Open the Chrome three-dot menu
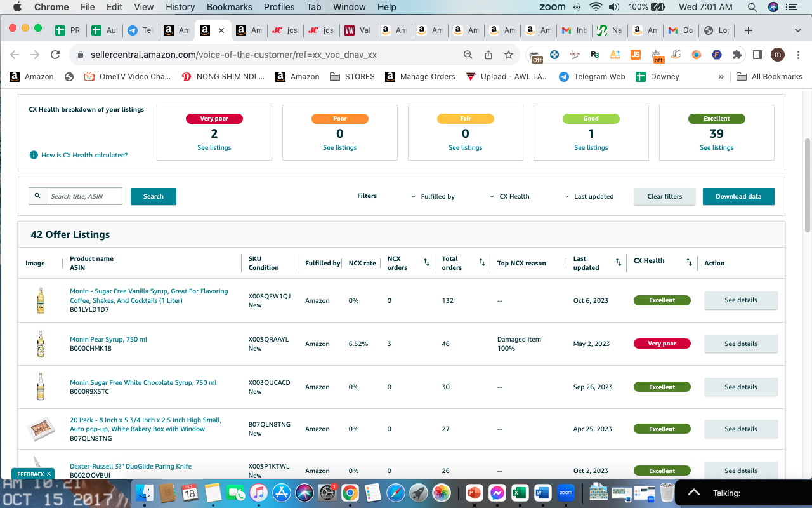This screenshot has height=508, width=812. tap(797, 55)
